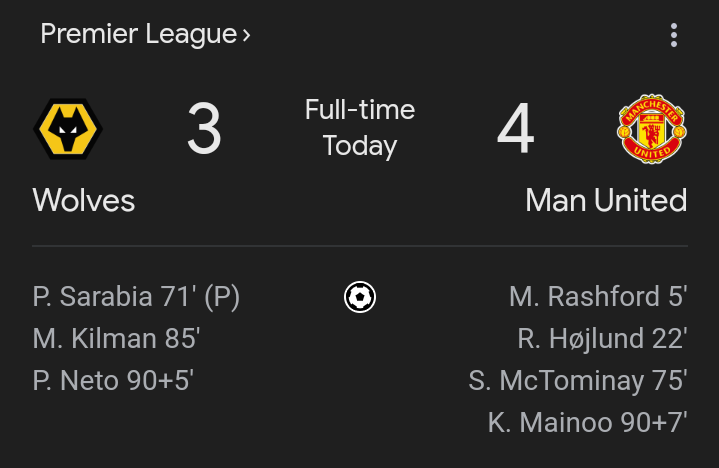Viewport: 719px width, 468px height.
Task: Select P. Neto 90+5' goal entry
Action: 113,381
